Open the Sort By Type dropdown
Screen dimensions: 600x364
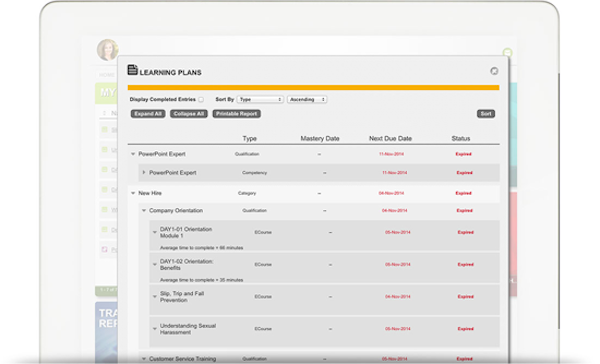260,100
